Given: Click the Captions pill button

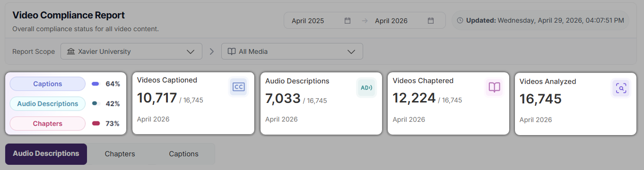Looking at the screenshot, I should (x=48, y=84).
